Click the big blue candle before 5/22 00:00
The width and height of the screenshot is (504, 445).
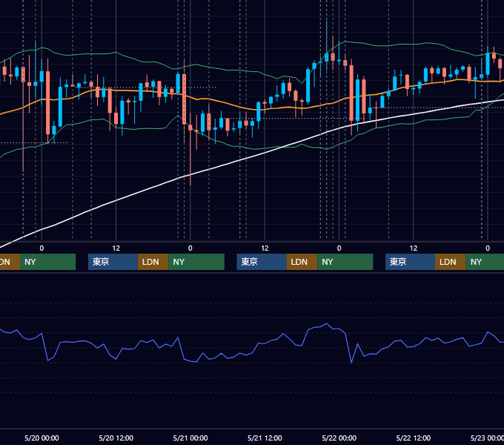click(x=308, y=85)
